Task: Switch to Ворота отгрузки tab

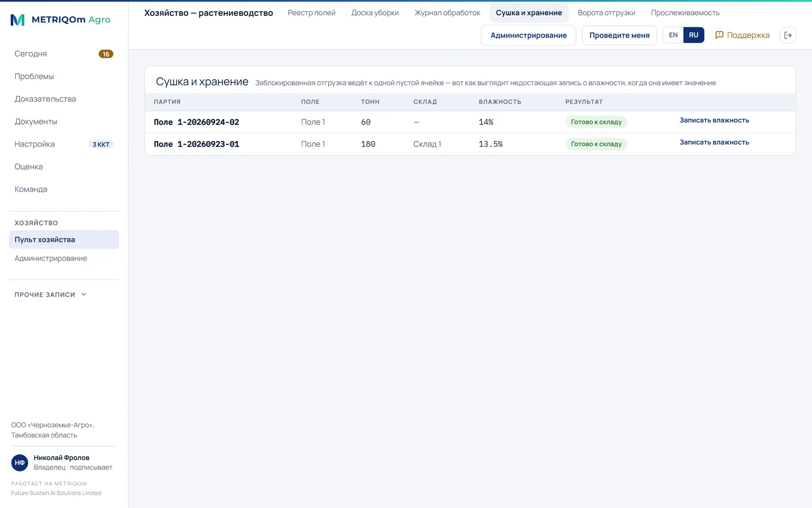Action: [x=606, y=13]
